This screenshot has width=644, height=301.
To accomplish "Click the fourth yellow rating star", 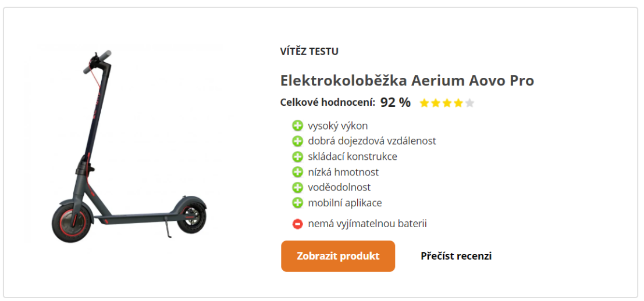I will (458, 103).
